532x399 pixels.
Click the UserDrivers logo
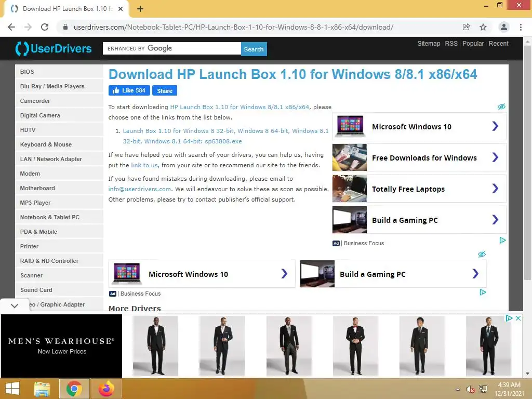point(54,48)
